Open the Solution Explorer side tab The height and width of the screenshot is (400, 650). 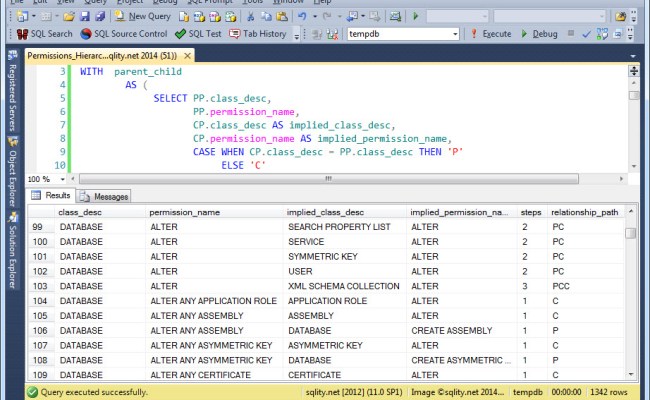12,250
